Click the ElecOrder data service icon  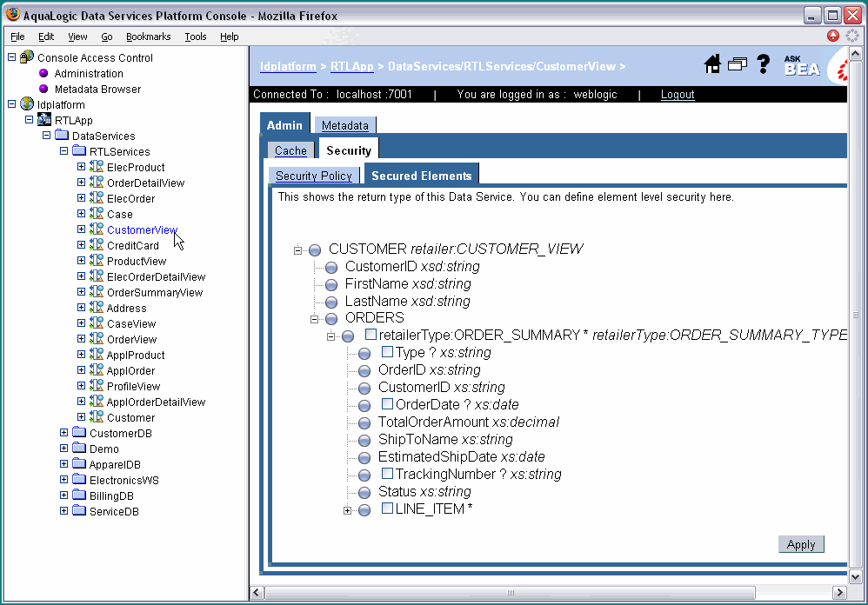97,197
